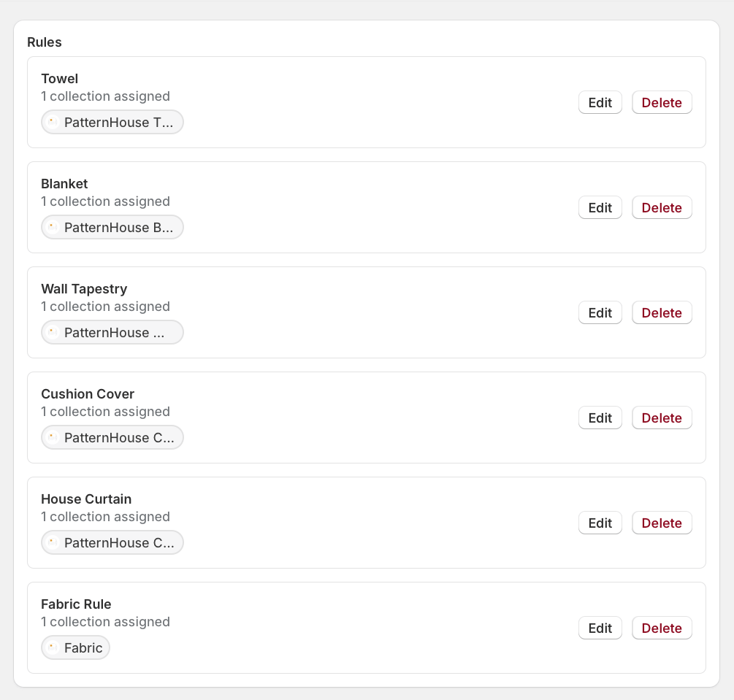Click the collection icon in the Cushion Cover tag
The width and height of the screenshot is (734, 700).
click(x=53, y=437)
